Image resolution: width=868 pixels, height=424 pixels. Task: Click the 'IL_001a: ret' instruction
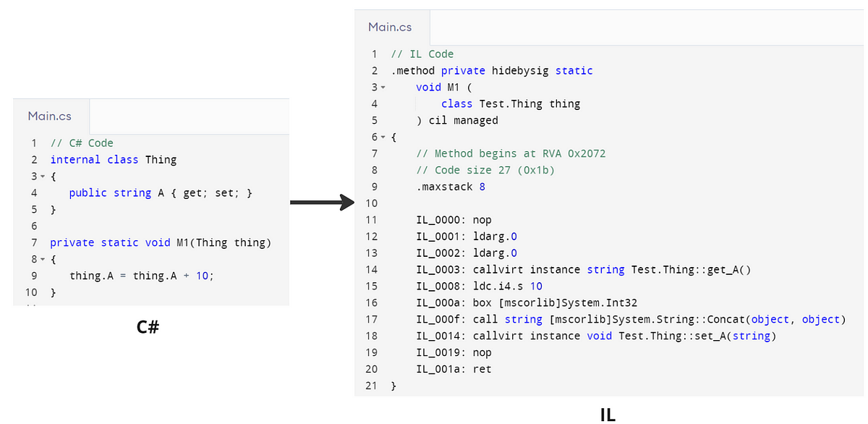tap(454, 370)
